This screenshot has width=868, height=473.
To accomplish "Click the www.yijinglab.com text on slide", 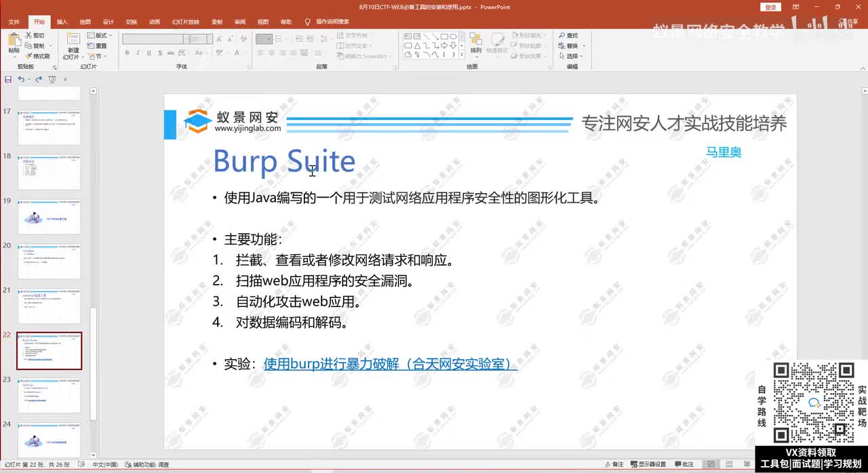I will click(248, 128).
